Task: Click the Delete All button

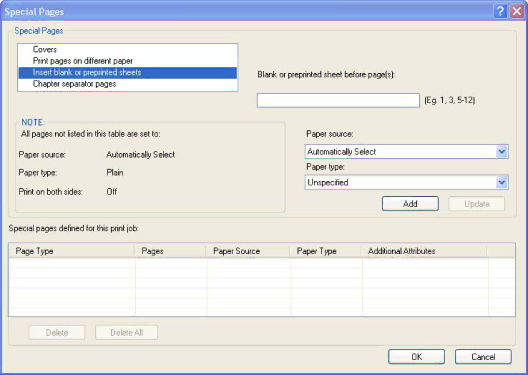Action: click(x=127, y=333)
